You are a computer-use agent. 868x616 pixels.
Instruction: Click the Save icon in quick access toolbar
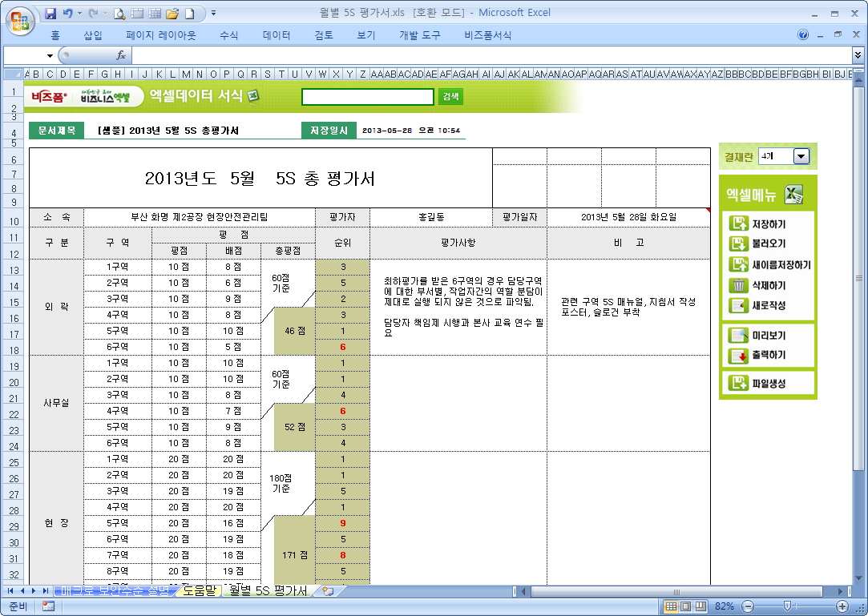pyautogui.click(x=50, y=14)
